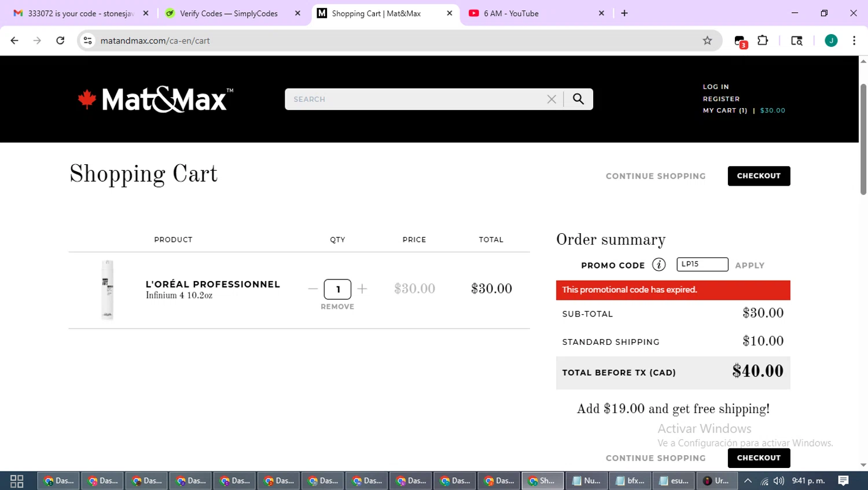Image resolution: width=868 pixels, height=490 pixels.
Task: Open the bfx... Notepad taskbar item
Action: pos(630,481)
